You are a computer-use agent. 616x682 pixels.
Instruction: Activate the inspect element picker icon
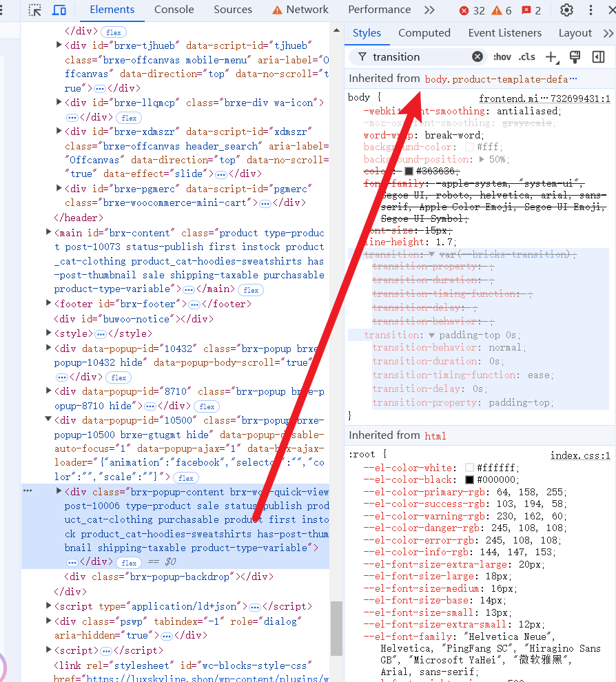pyautogui.click(x=35, y=10)
